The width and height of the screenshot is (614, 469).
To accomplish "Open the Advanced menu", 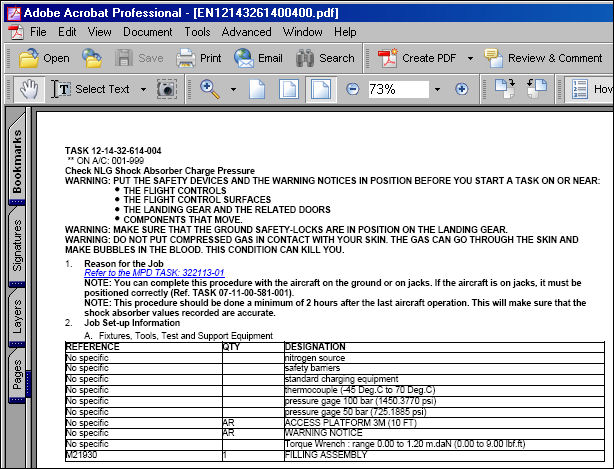I will coord(246,32).
